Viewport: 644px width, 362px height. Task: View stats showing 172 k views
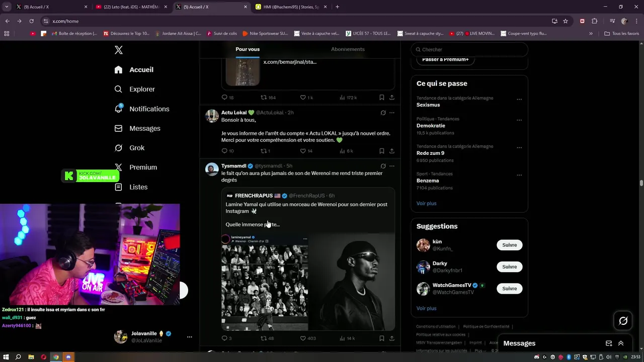click(x=348, y=98)
